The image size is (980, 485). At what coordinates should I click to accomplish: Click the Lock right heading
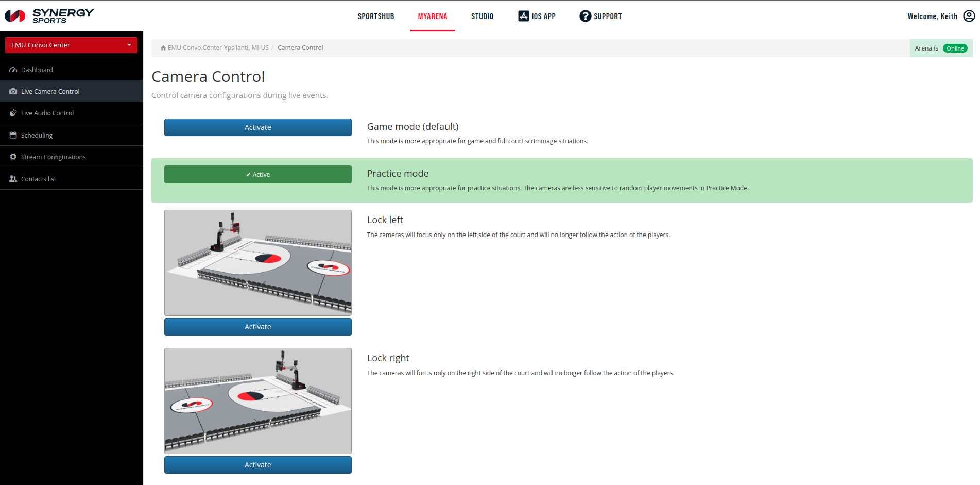pyautogui.click(x=388, y=358)
